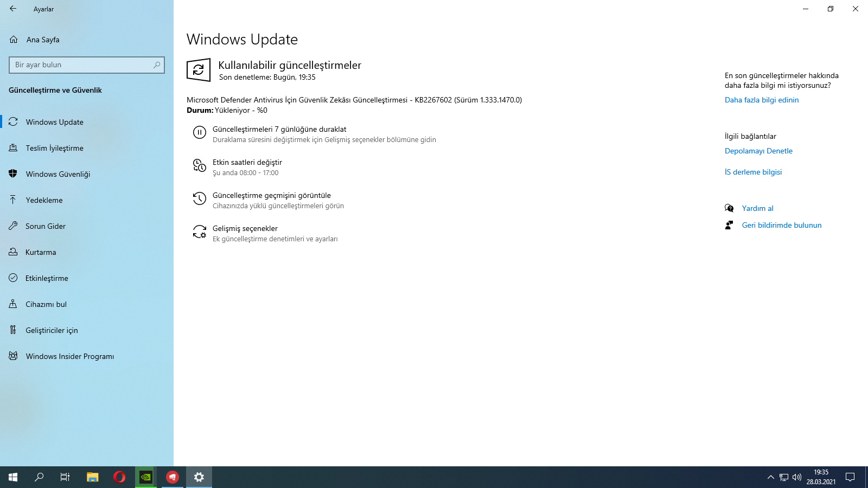868x488 pixels.
Task: Open volume control in tray
Action: tap(797, 477)
